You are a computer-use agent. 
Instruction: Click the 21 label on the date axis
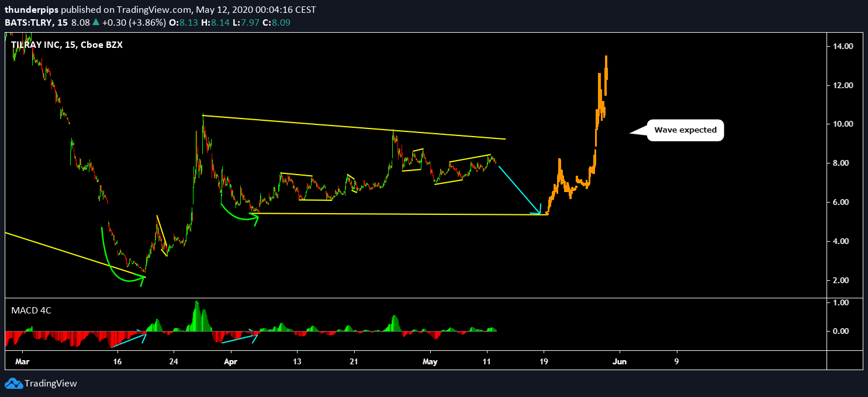[x=354, y=361]
